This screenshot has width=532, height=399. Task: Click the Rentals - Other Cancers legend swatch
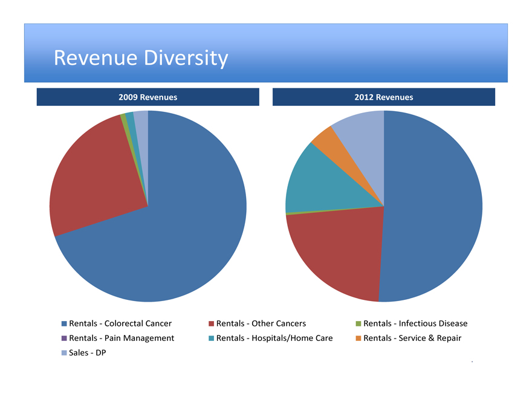211,323
